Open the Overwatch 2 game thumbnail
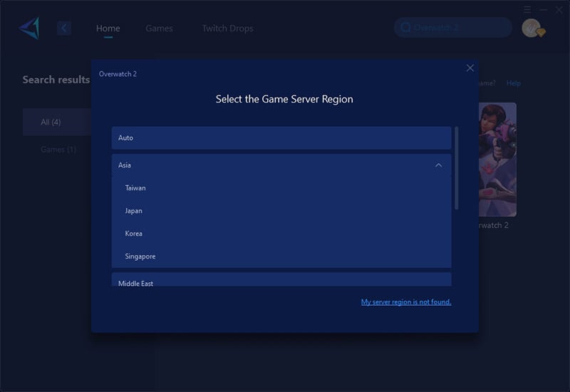570x392 pixels. (x=497, y=160)
